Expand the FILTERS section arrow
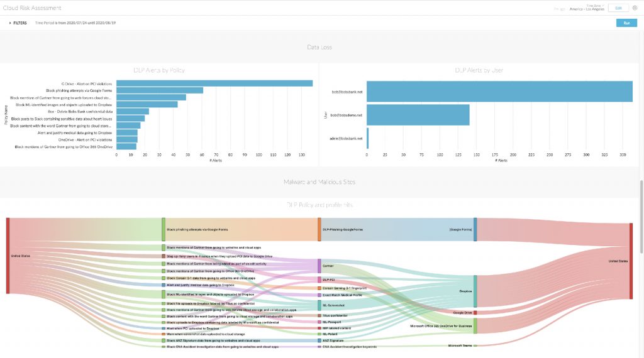This screenshot has height=358, width=644. pos(10,23)
